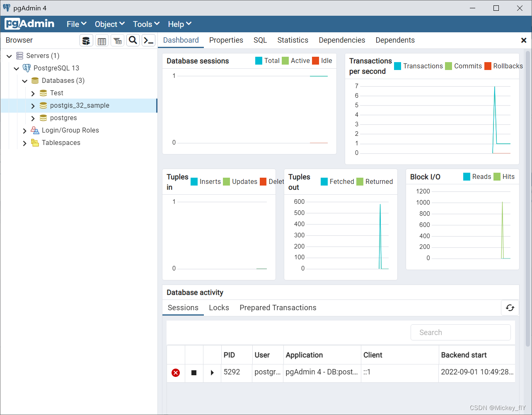Viewport: 532px width, 415px height.
Task: Expand the postgres database node
Action: [33, 118]
